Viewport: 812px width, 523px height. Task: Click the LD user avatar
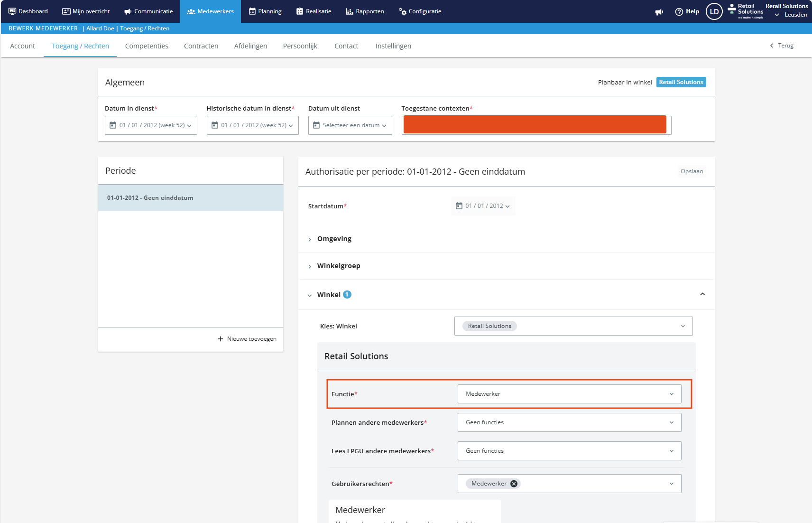pos(714,11)
